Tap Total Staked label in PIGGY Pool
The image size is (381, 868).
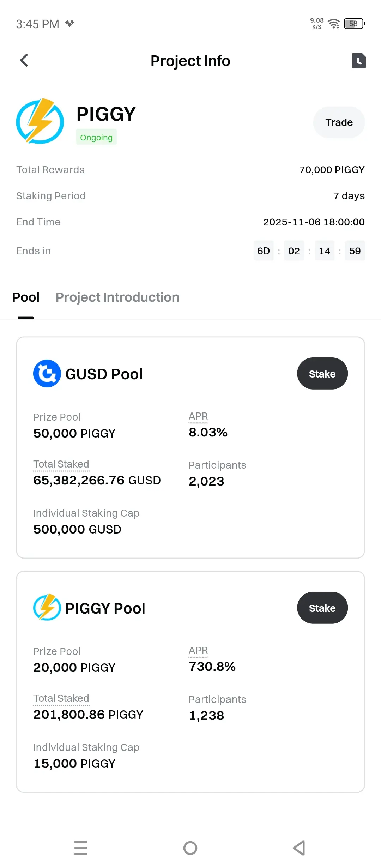(x=61, y=699)
